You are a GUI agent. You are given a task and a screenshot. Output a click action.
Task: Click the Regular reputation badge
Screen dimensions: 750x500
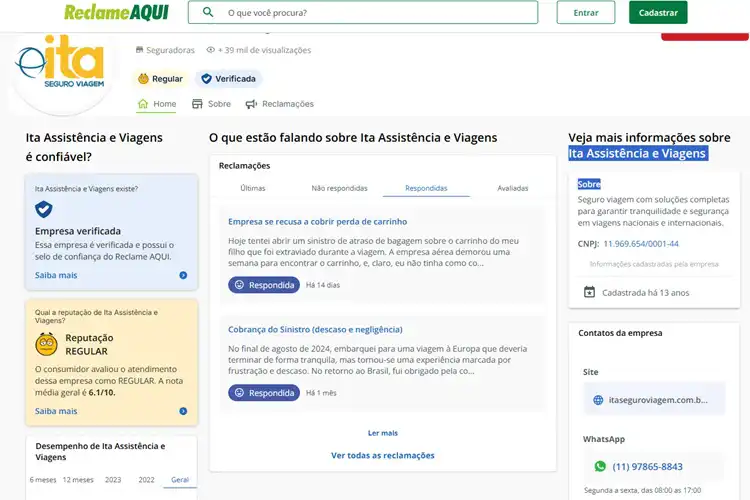(x=161, y=78)
